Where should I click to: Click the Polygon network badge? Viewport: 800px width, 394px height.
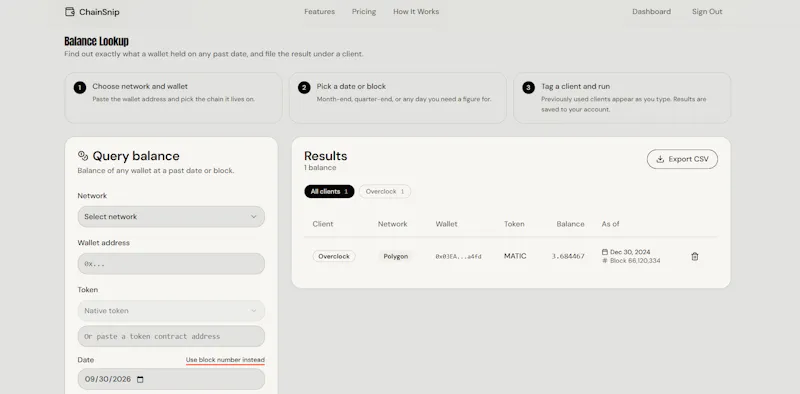[x=395, y=256]
